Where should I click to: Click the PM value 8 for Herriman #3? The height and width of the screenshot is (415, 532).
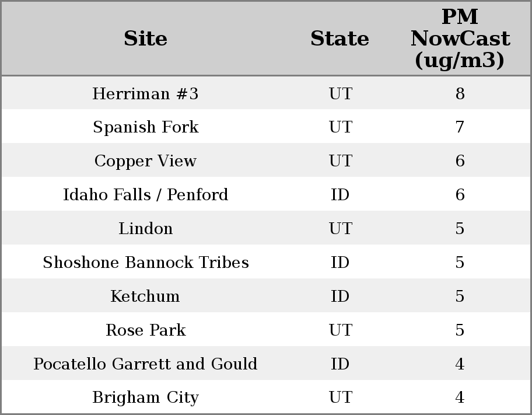pos(460,93)
